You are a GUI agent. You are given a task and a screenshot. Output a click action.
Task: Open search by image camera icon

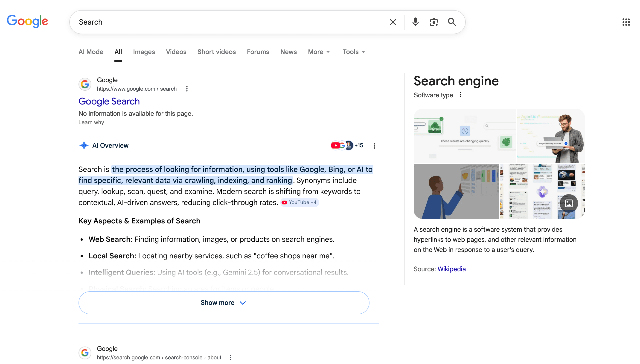pos(434,22)
